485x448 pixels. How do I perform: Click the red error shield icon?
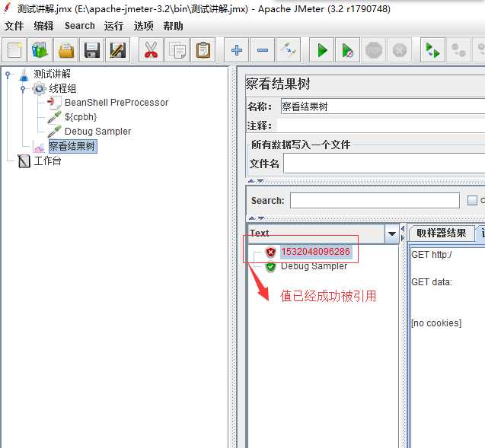tap(270, 252)
